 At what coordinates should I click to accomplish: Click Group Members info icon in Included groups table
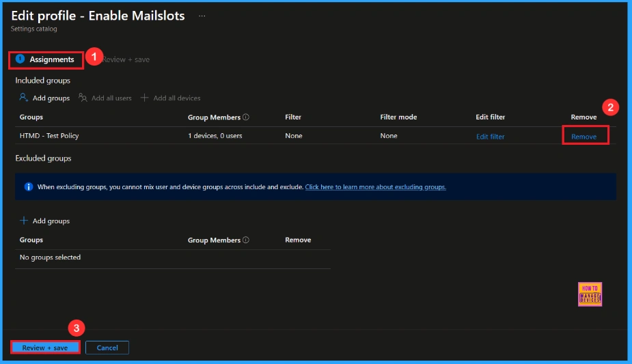[246, 117]
